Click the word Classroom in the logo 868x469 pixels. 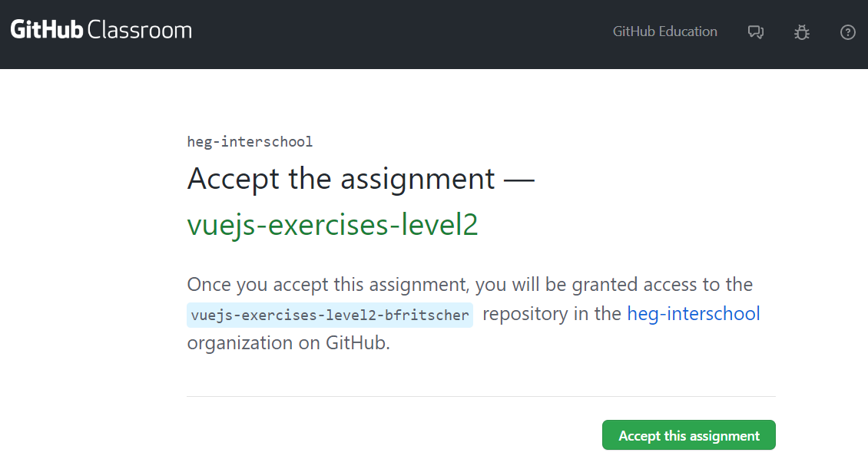coord(139,31)
